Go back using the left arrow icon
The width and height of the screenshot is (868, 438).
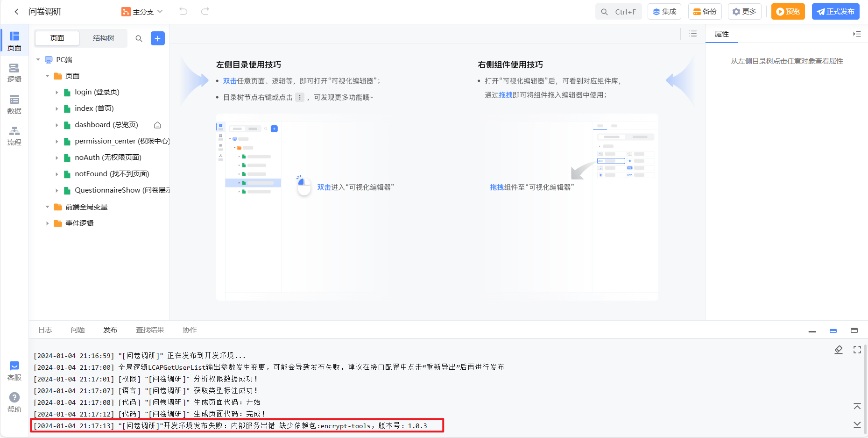click(16, 12)
